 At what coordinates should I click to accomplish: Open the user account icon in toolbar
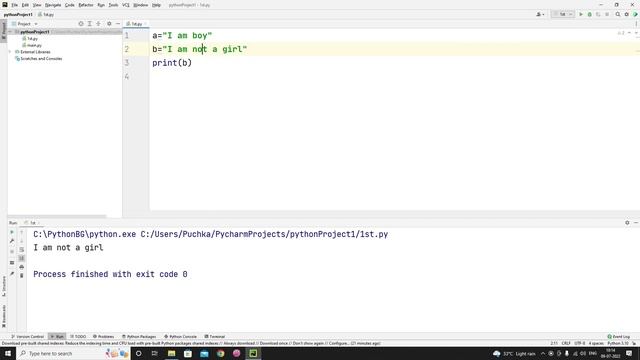pos(540,14)
